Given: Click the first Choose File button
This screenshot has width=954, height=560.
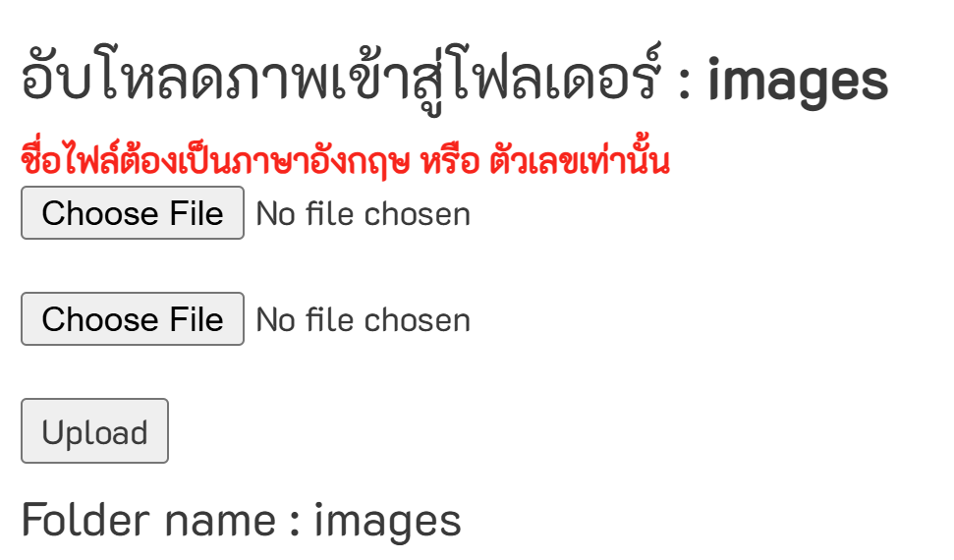Looking at the screenshot, I should (133, 213).
